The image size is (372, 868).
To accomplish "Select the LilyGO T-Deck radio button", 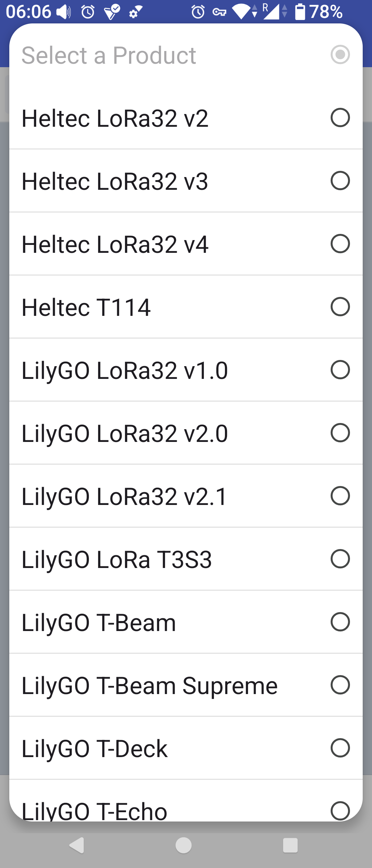I will click(340, 748).
